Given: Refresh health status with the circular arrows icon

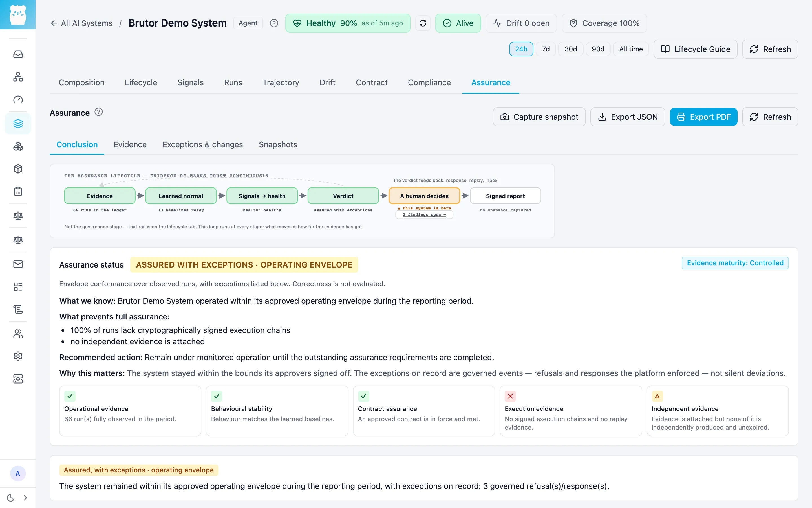Looking at the screenshot, I should pyautogui.click(x=423, y=23).
